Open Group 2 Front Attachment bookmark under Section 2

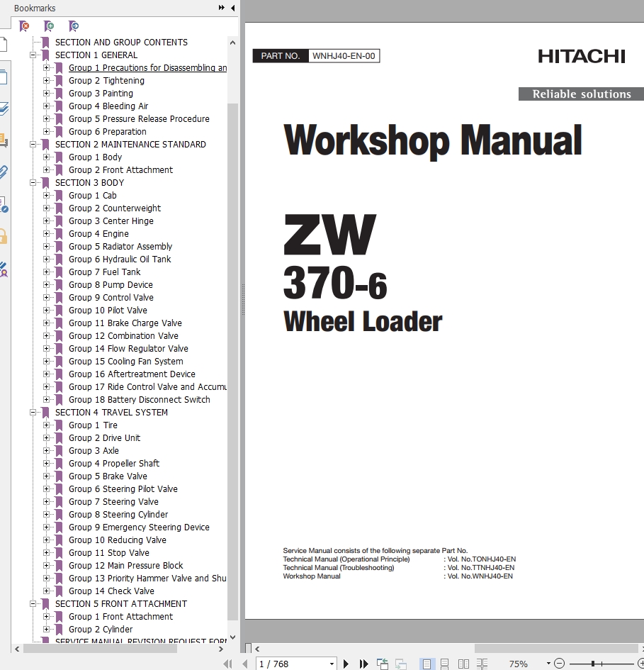(x=120, y=170)
